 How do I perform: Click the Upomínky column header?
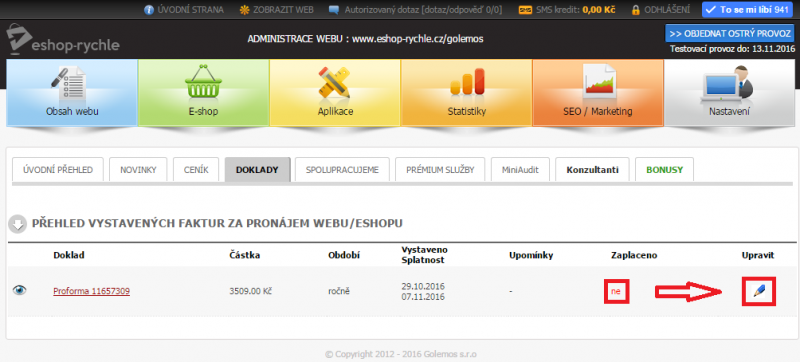(531, 255)
